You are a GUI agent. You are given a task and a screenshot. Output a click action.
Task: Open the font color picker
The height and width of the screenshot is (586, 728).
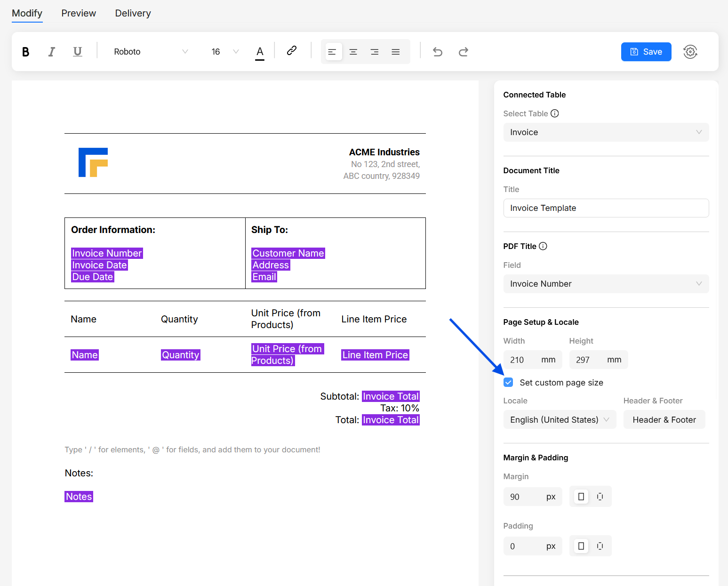[259, 51]
